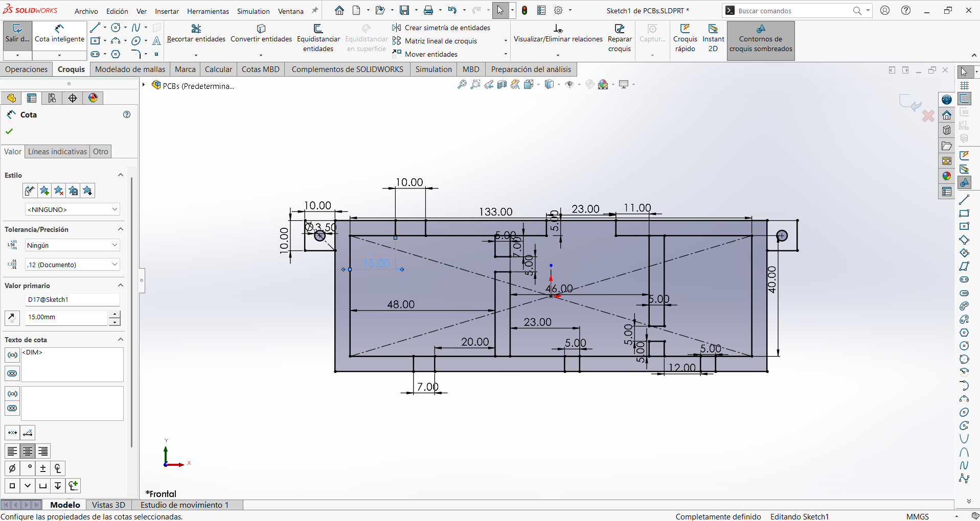Screen dimensions: 980x521
Task: Collapse the Texto de cota section
Action: pyautogui.click(x=121, y=339)
